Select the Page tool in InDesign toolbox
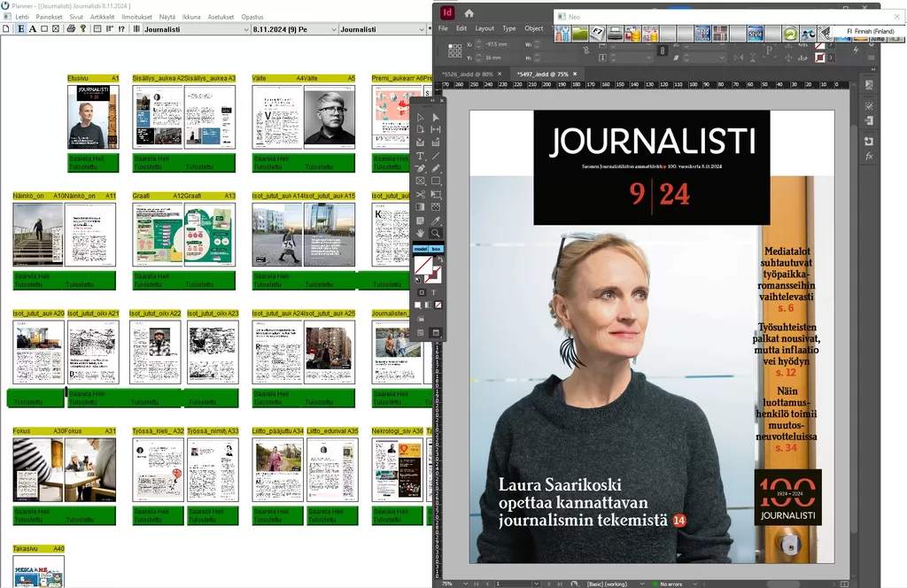 click(421, 129)
